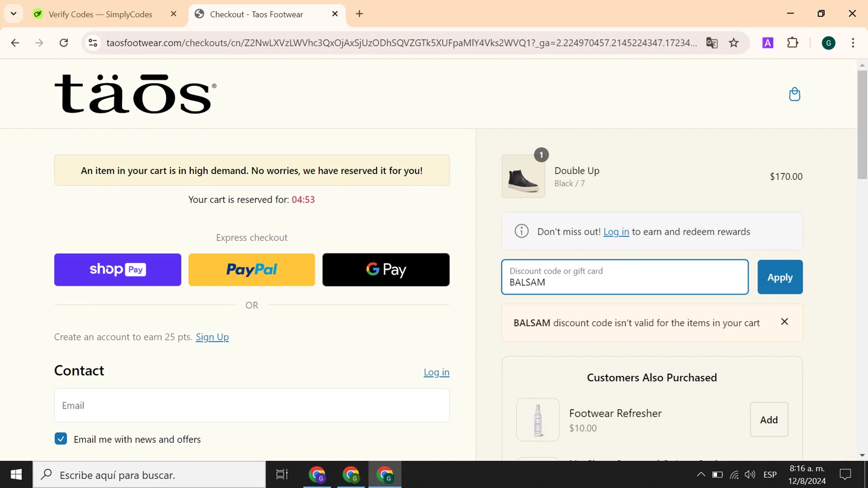Click the $170.00 price
Screen dimensions: 868x488
786,176
